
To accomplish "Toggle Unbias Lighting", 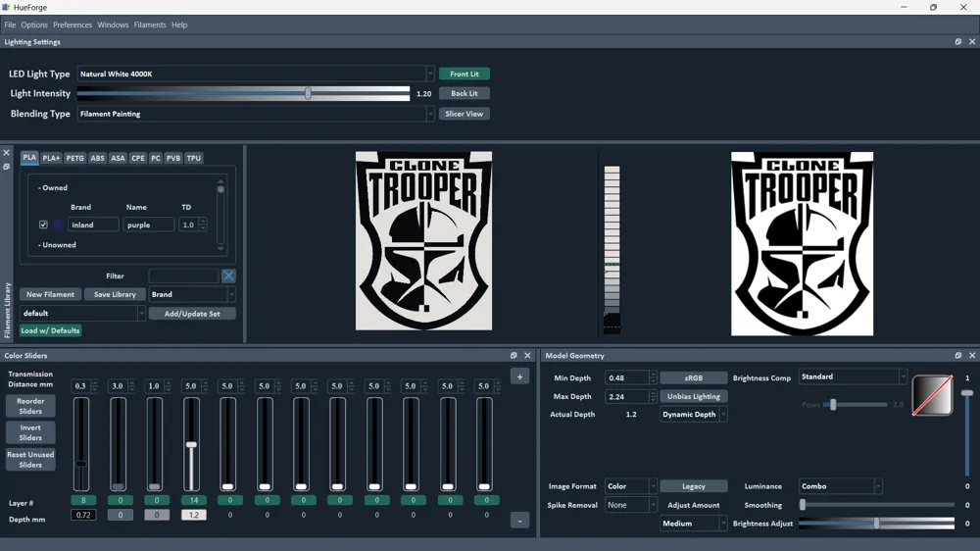I will coord(694,396).
